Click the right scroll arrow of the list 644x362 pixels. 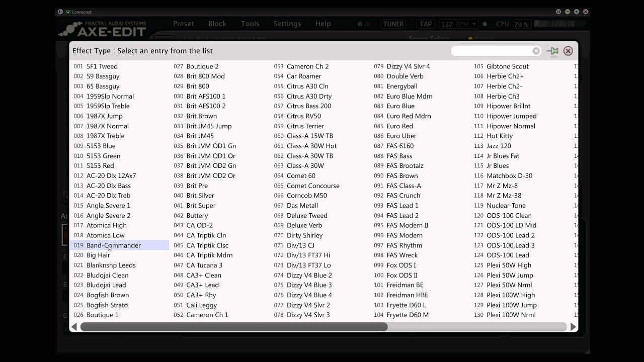tap(573, 327)
